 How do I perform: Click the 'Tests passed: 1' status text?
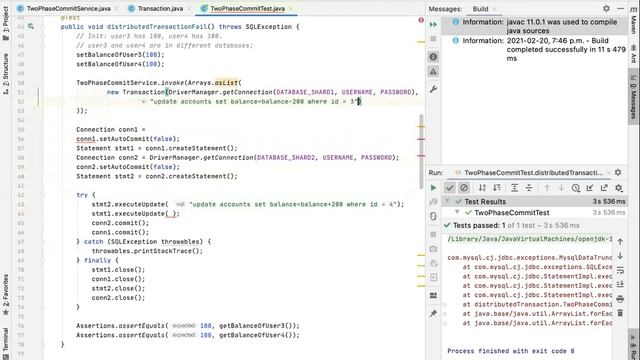point(479,225)
